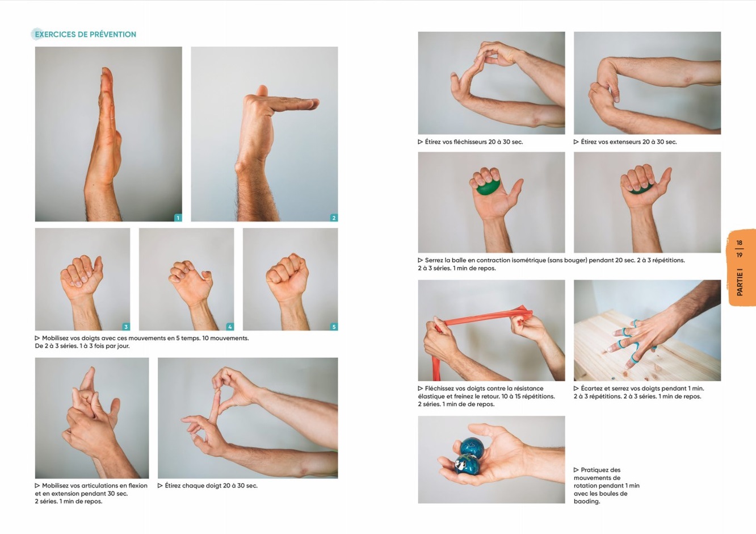Viewport: 756px width, 534px height.
Task: Click the arrow before Mobilisez vos doigts
Action: tap(37, 338)
